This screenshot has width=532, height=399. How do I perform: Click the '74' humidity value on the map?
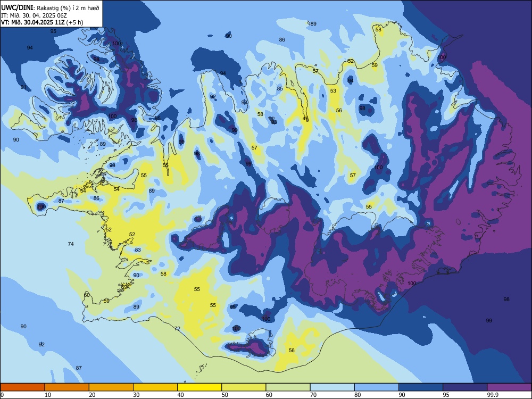(x=71, y=244)
